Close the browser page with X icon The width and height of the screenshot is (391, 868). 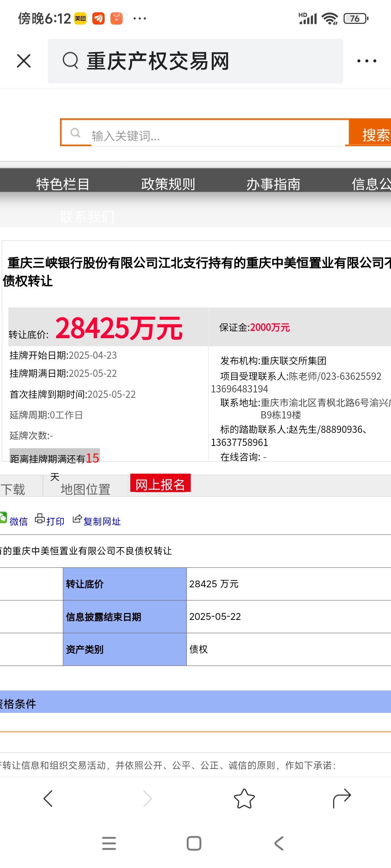tap(24, 61)
